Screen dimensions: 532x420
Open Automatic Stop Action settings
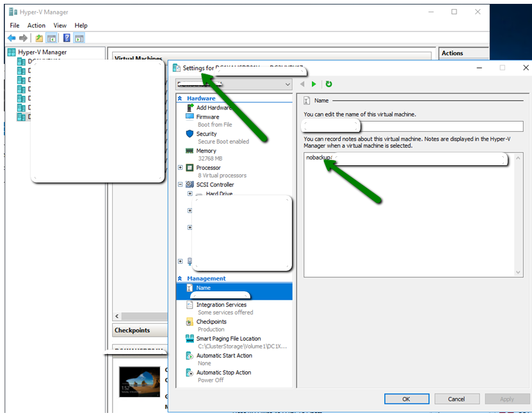(222, 372)
